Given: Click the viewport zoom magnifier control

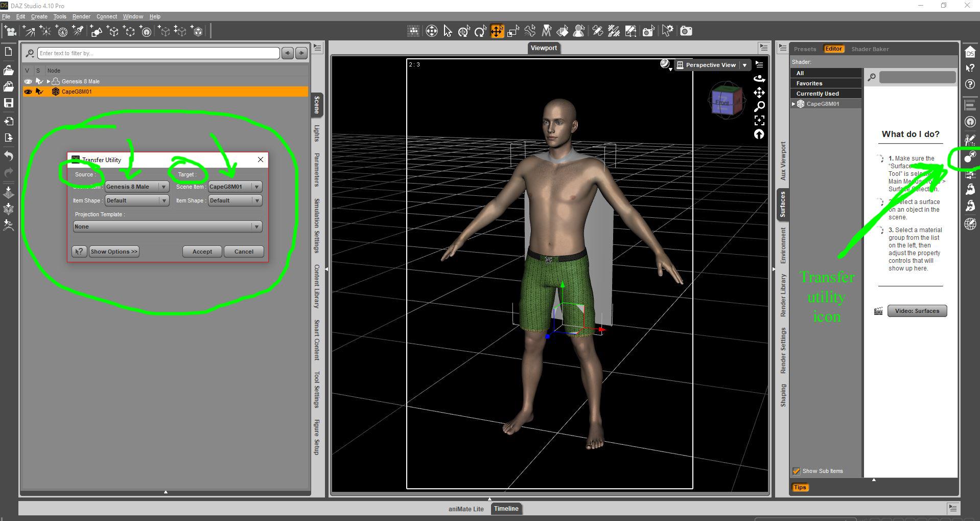Looking at the screenshot, I should tap(759, 106).
